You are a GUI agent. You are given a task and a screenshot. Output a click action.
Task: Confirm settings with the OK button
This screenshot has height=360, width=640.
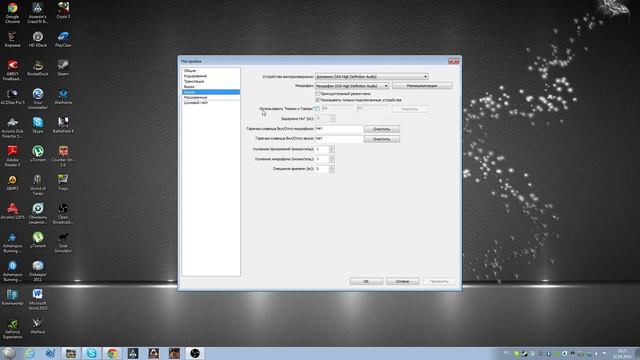pos(366,281)
